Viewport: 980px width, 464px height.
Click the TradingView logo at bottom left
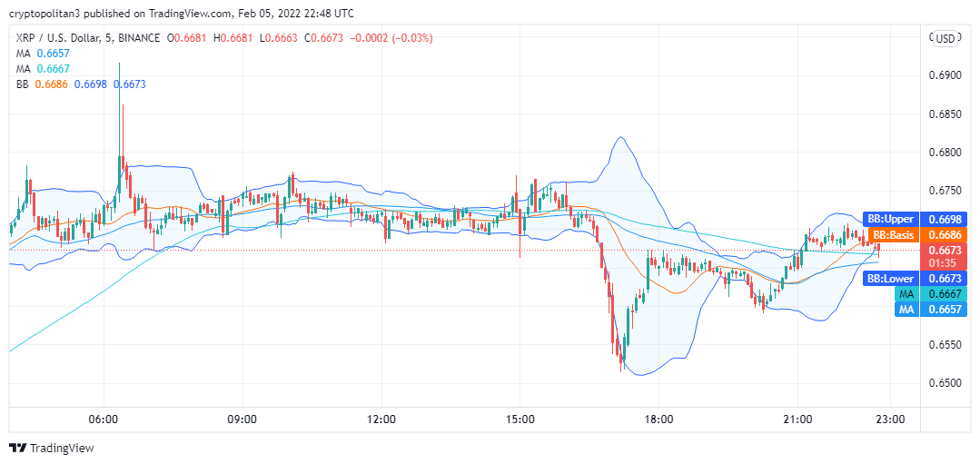click(53, 448)
